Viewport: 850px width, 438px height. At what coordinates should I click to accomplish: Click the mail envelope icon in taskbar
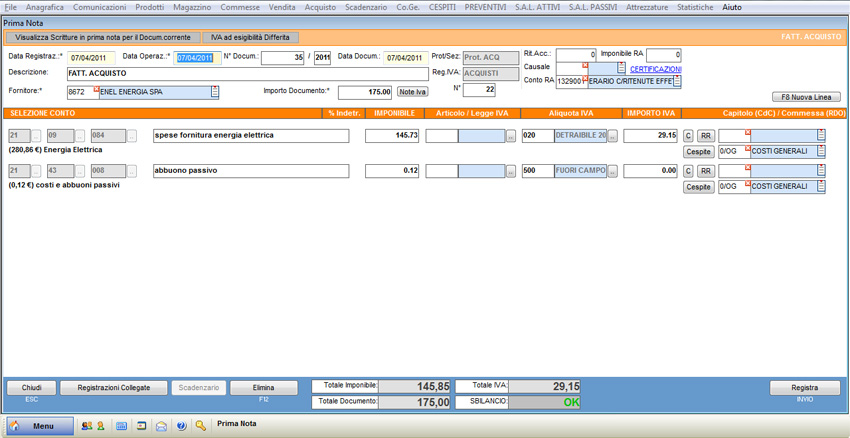[x=161, y=425]
